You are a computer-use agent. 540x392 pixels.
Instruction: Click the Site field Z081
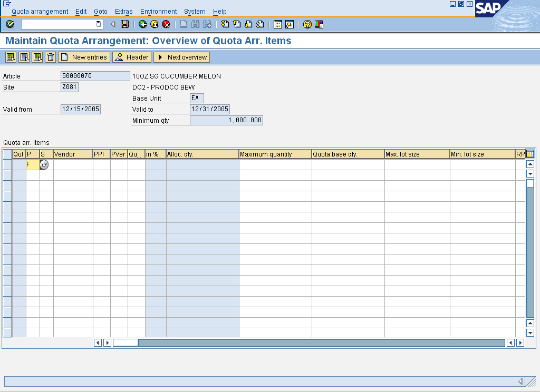pos(70,87)
